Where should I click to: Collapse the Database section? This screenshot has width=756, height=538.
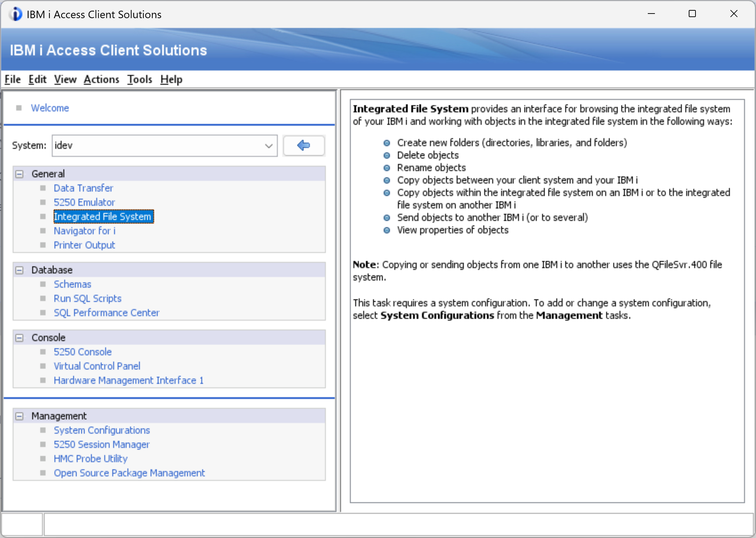(20, 270)
